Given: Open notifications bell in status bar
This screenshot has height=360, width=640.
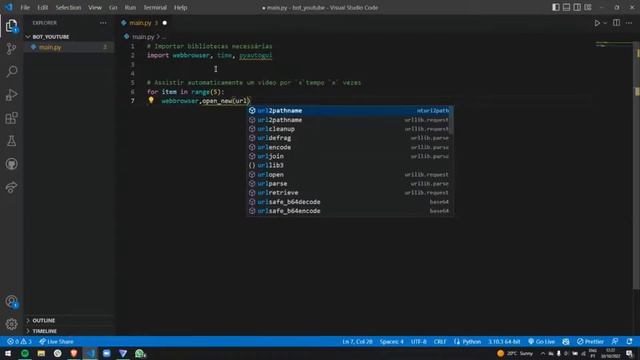Looking at the screenshot, I should [x=629, y=341].
